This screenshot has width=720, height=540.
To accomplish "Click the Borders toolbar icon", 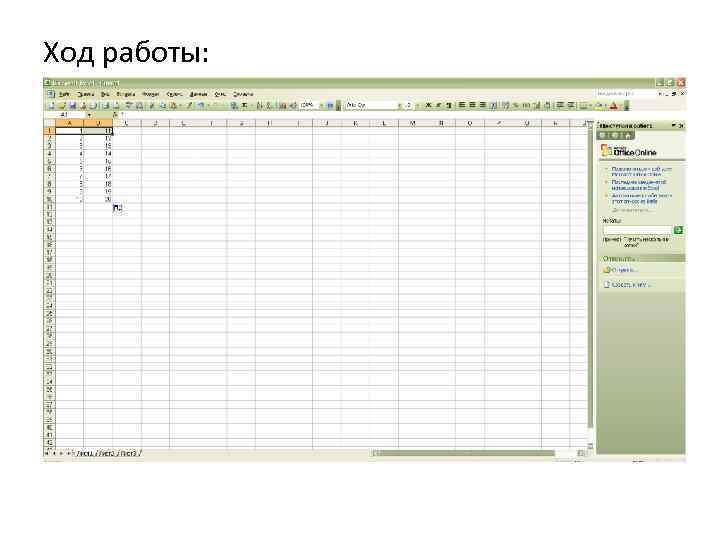I will (584, 105).
